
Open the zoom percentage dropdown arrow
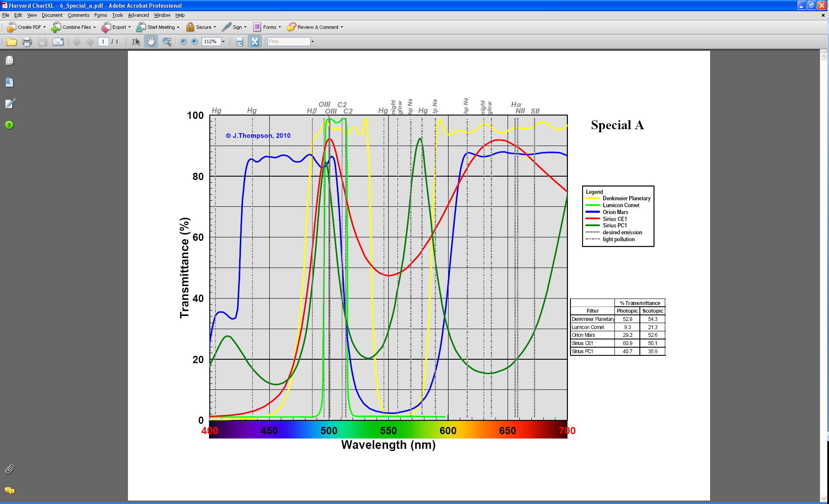223,42
